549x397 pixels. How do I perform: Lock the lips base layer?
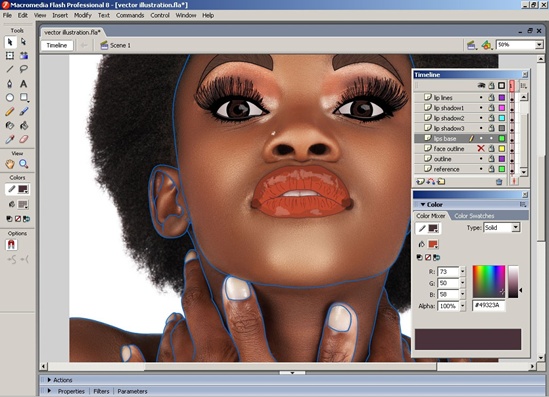coord(492,138)
